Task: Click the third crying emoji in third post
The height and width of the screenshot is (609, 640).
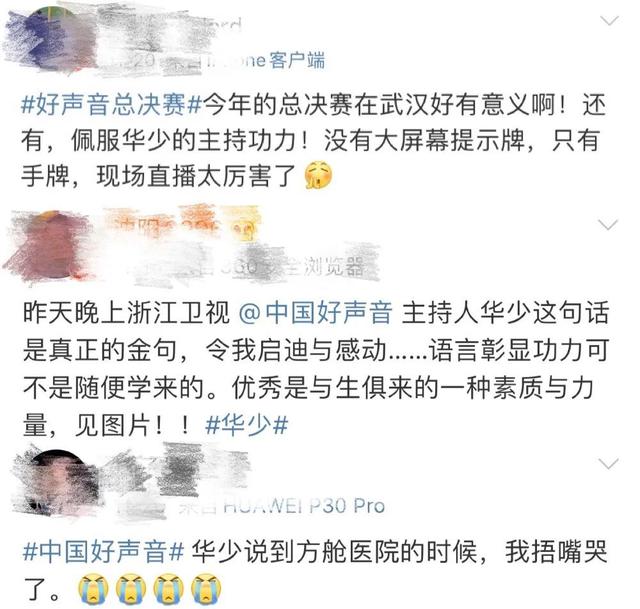Action: (x=169, y=588)
